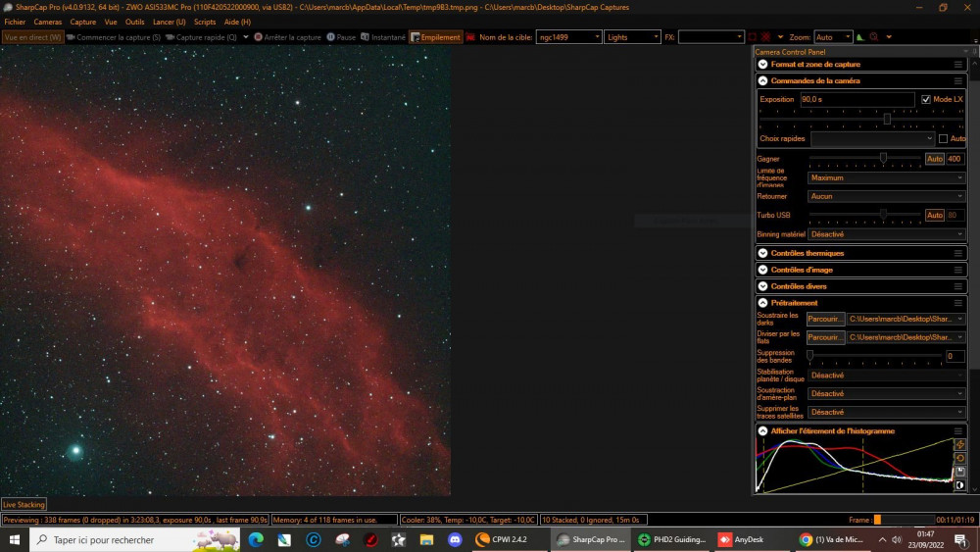Toggle the Auto button for Gagner
This screenshot has width=980, height=552.
point(934,159)
